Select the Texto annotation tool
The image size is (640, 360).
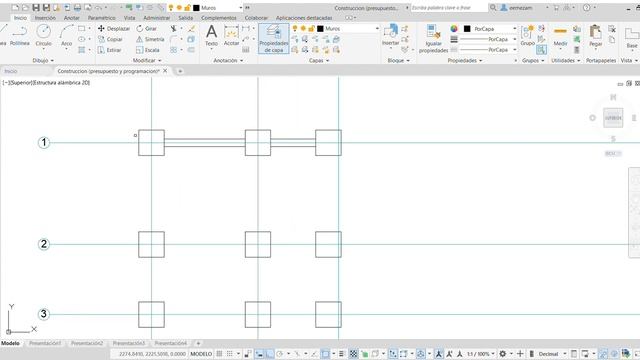coord(211,36)
